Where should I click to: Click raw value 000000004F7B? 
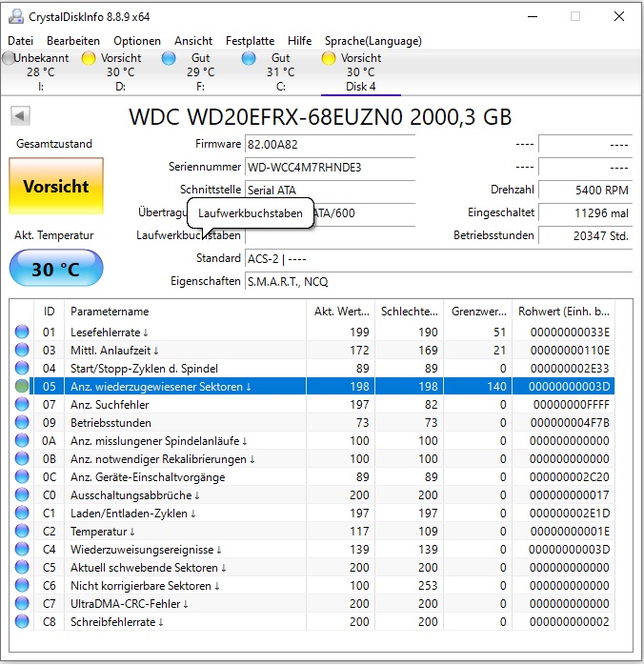tap(570, 423)
